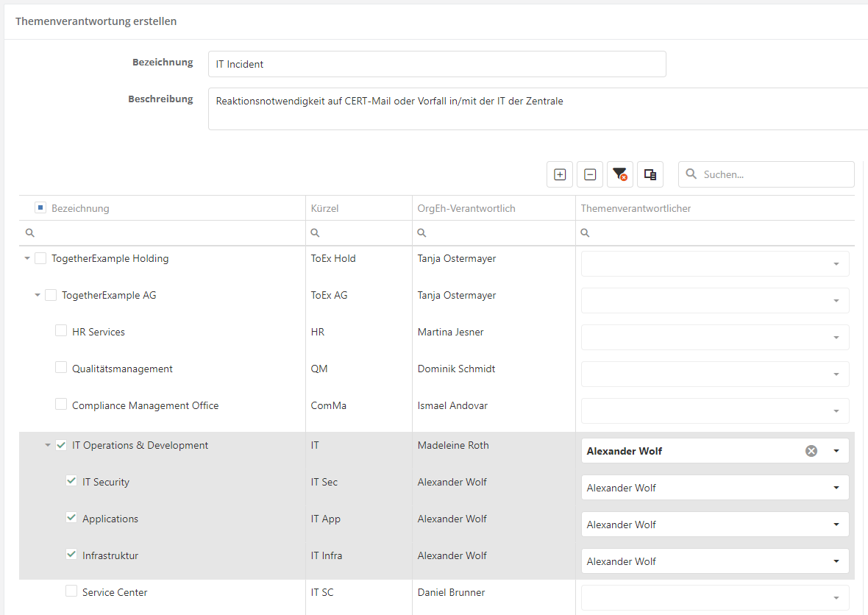Image resolution: width=868 pixels, height=615 pixels.
Task: Click search icon in Themenverantwortlicher filter
Action: point(586,232)
